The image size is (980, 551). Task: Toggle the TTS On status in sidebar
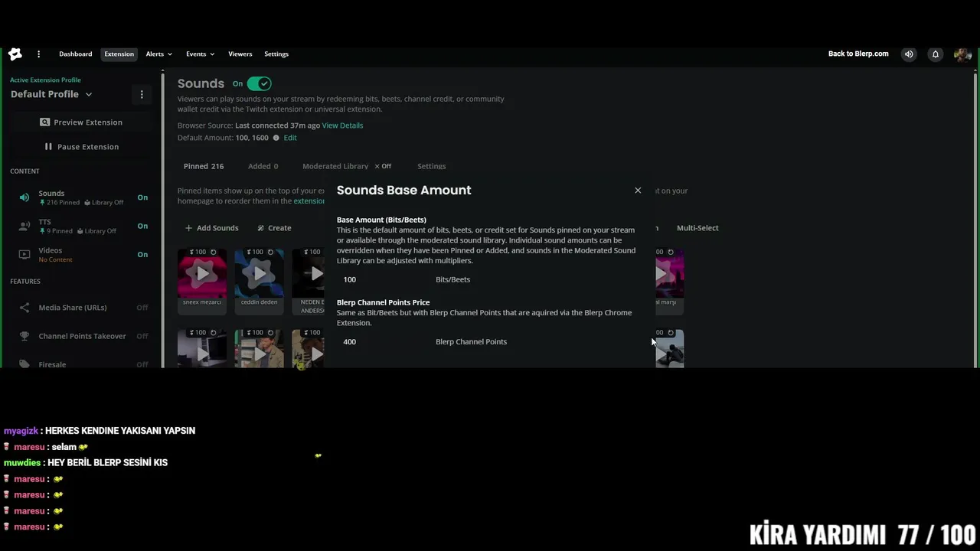point(142,226)
